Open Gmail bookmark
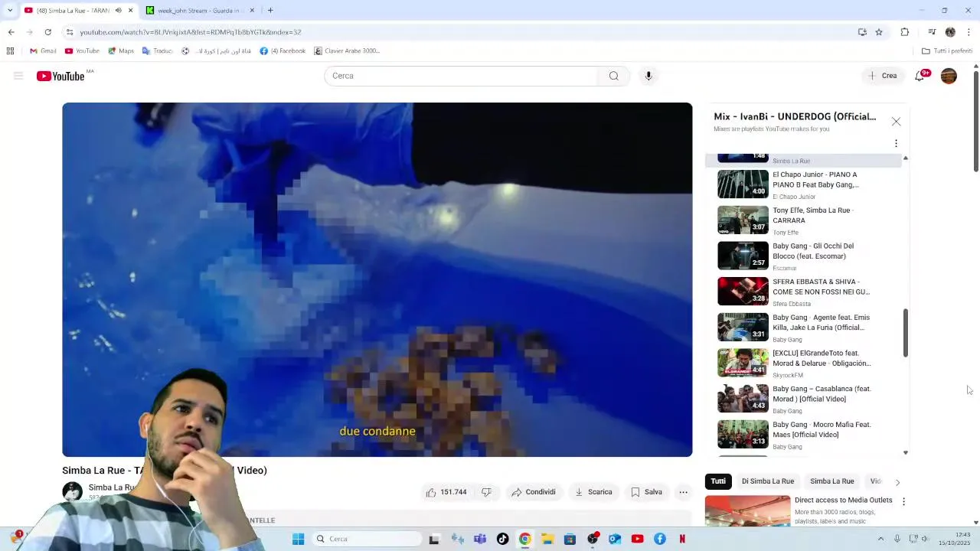 click(43, 51)
